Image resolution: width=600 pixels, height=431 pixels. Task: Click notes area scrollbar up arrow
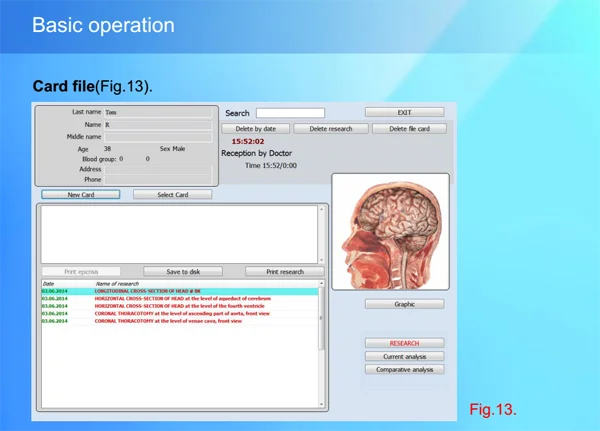321,209
